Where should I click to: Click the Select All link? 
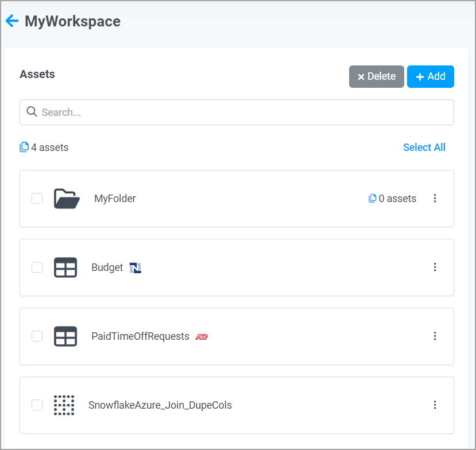424,147
